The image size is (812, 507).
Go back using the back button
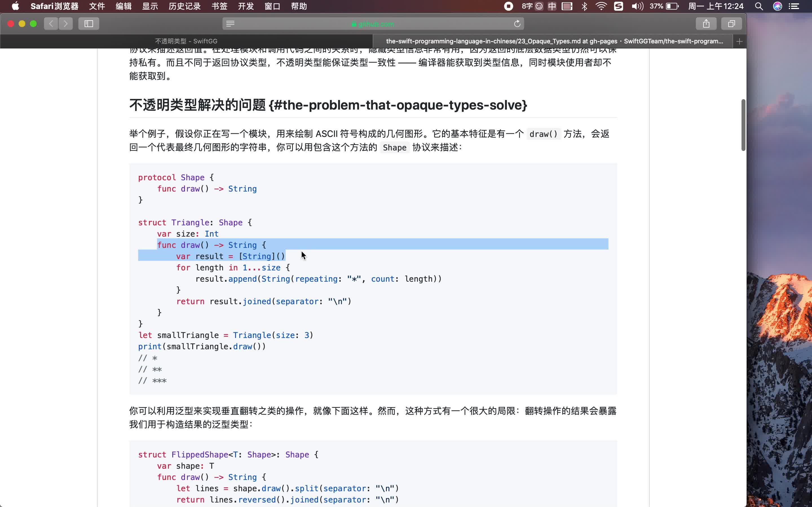tap(51, 23)
